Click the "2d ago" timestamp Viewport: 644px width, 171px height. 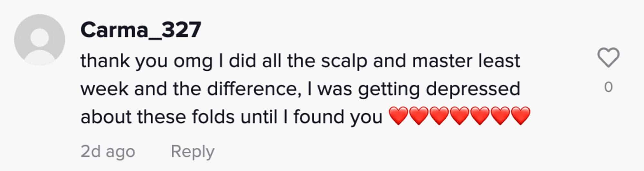(x=108, y=151)
